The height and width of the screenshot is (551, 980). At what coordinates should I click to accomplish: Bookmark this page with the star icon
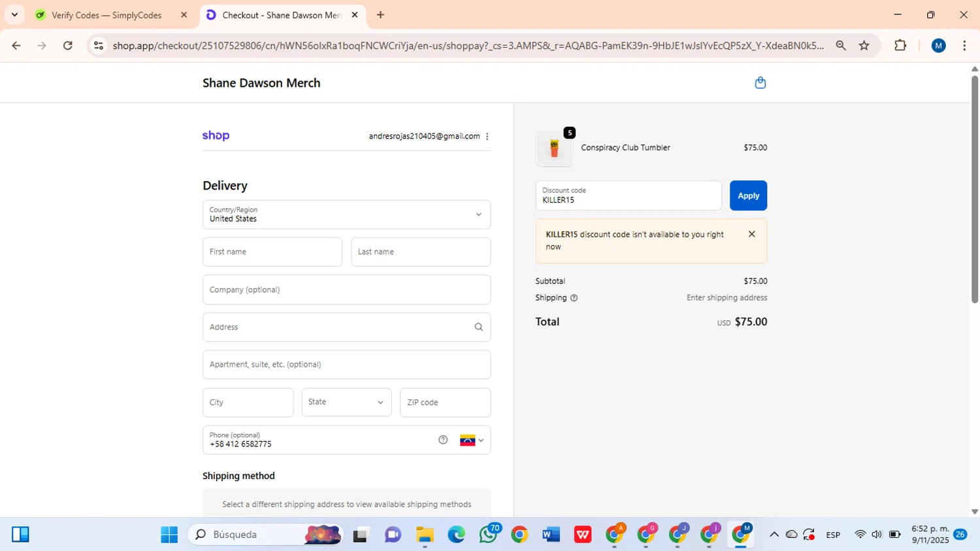coord(864,45)
